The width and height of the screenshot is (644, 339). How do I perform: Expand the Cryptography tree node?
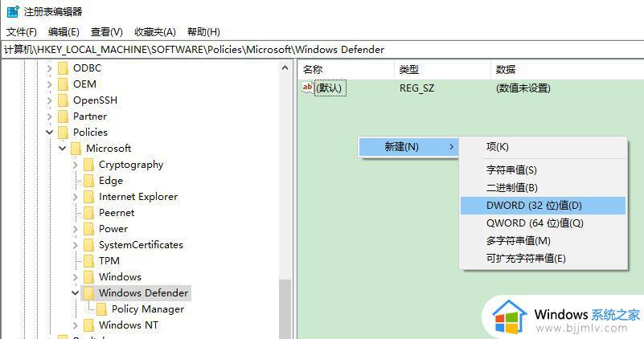coord(75,165)
